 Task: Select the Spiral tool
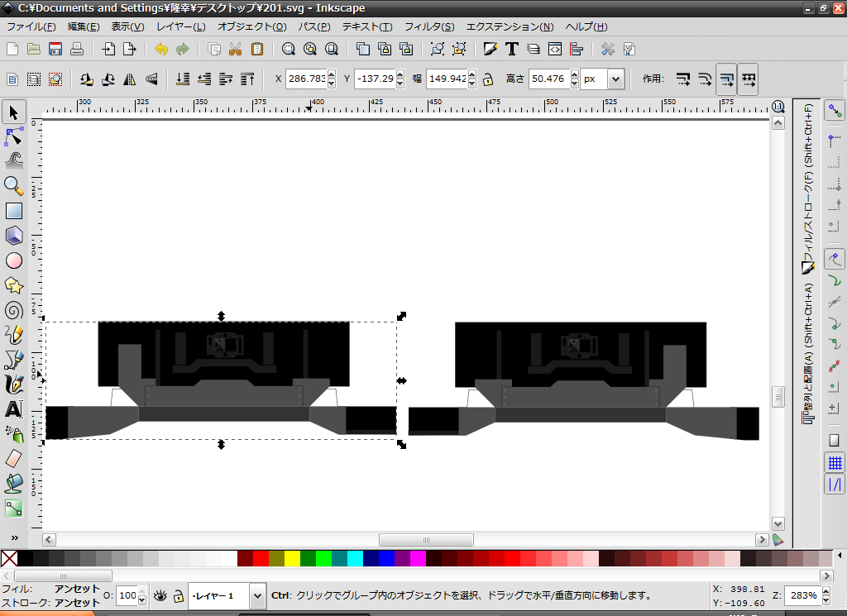[x=13, y=310]
